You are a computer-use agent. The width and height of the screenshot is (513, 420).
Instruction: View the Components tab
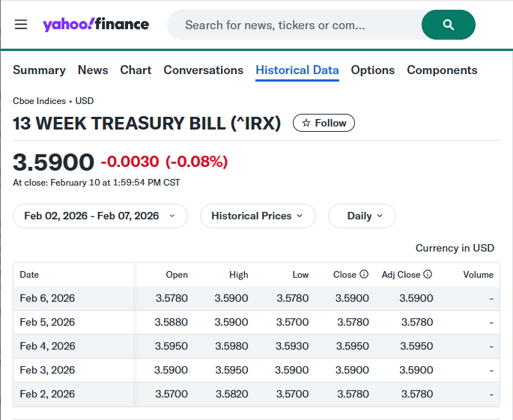click(x=442, y=70)
